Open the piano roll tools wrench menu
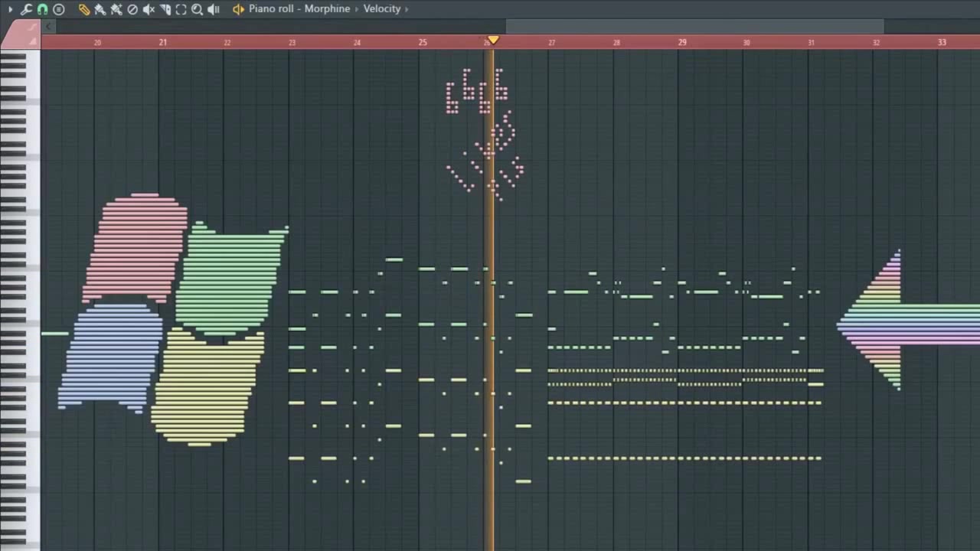The height and width of the screenshot is (551, 980). pyautogui.click(x=25, y=8)
